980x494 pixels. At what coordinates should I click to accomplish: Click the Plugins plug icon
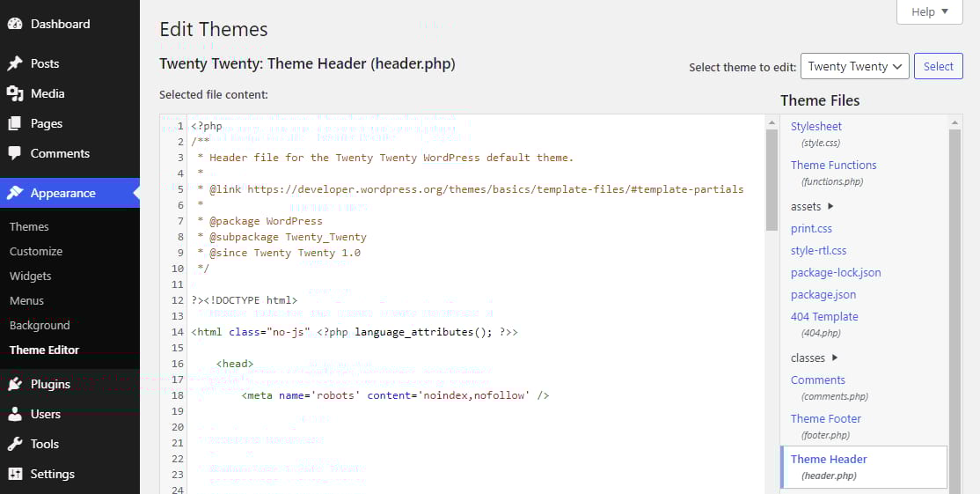[15, 384]
